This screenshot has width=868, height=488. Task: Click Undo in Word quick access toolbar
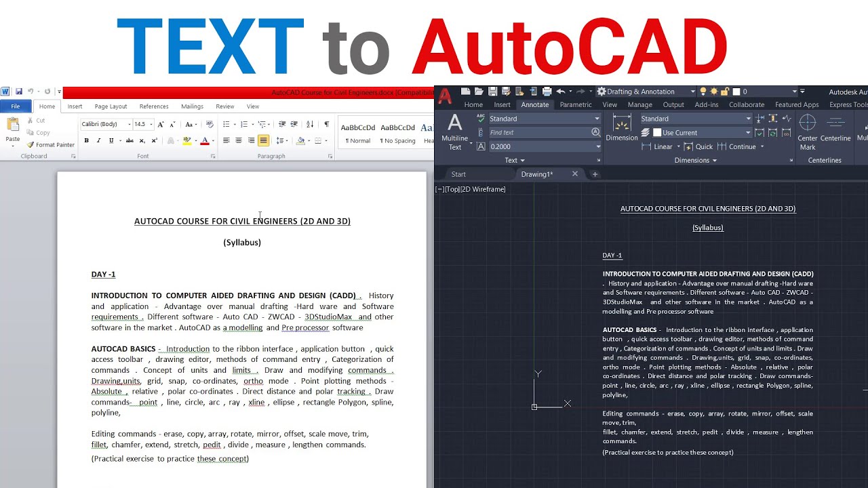pyautogui.click(x=31, y=91)
